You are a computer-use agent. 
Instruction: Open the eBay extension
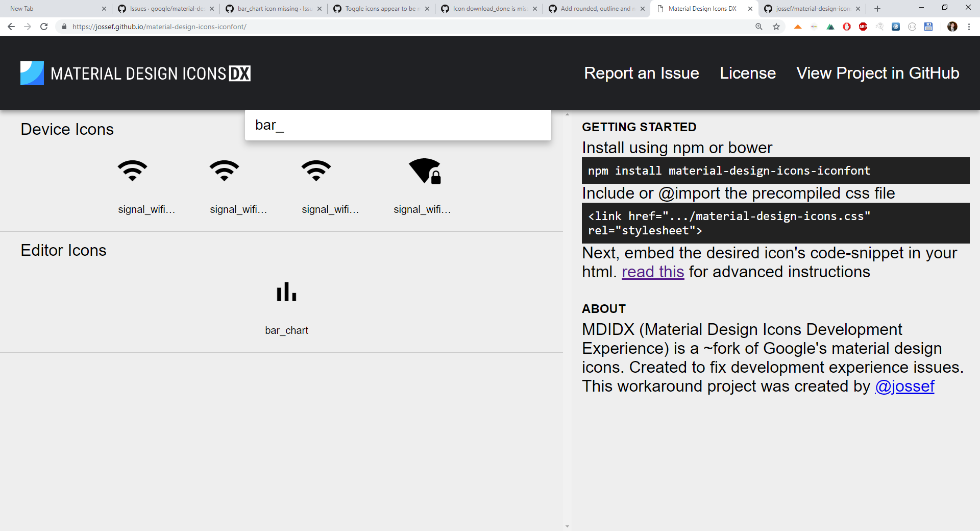coord(814,27)
